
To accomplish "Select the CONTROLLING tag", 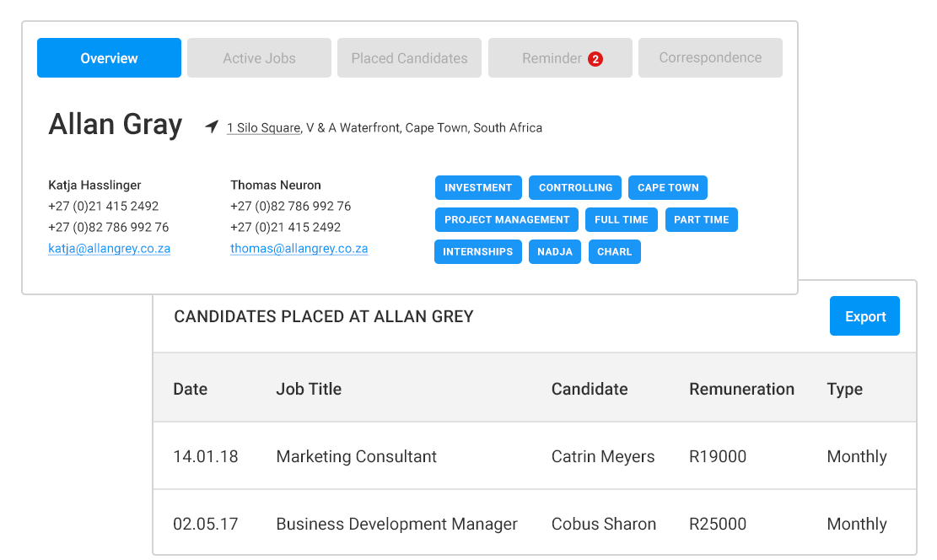I will pyautogui.click(x=575, y=188).
